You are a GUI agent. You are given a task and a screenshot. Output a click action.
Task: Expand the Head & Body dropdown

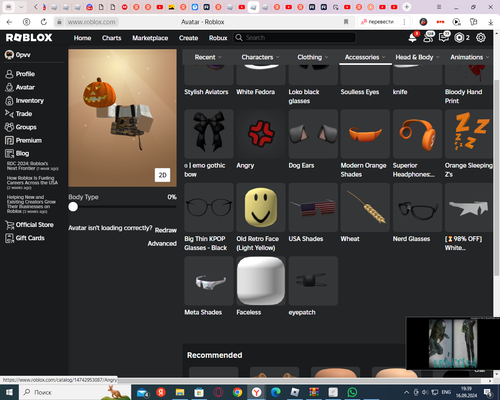[417, 57]
